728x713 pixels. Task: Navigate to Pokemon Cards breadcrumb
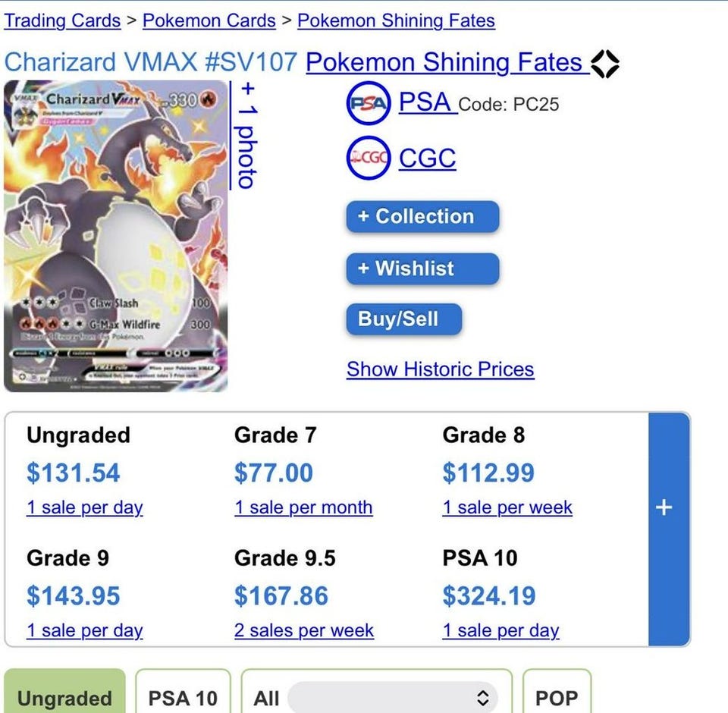[x=209, y=20]
